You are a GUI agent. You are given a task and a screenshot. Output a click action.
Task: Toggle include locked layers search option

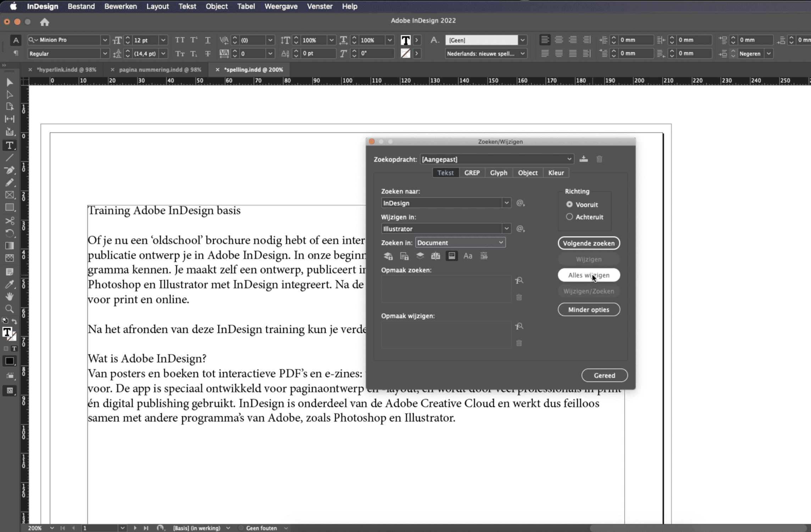[388, 256]
